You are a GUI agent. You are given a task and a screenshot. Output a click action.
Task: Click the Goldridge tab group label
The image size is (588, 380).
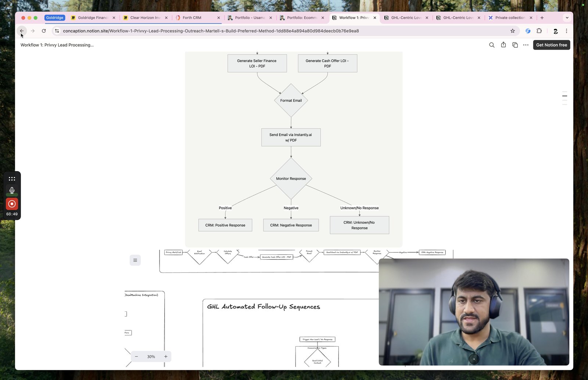coord(55,18)
